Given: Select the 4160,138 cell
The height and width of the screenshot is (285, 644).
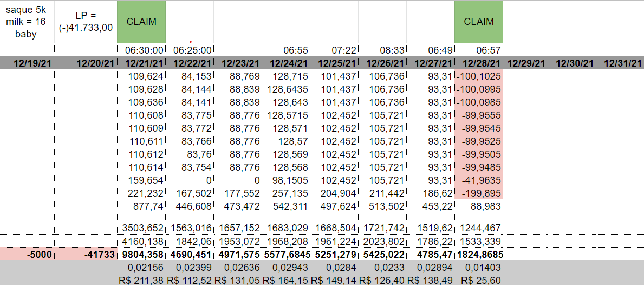Looking at the screenshot, I should coord(141,241).
